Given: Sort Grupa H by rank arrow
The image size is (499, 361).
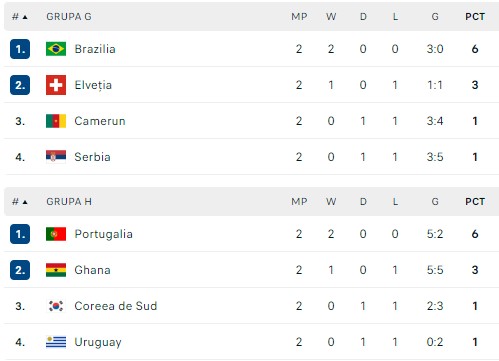Looking at the screenshot, I should [25, 202].
